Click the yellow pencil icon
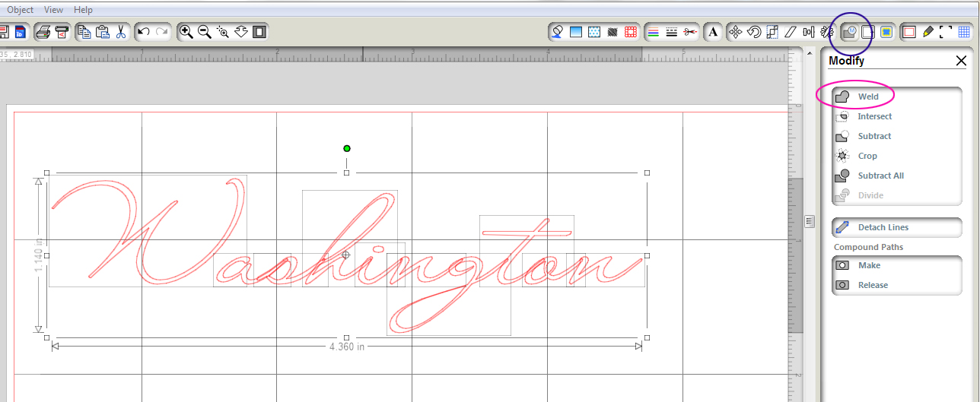 tap(928, 32)
